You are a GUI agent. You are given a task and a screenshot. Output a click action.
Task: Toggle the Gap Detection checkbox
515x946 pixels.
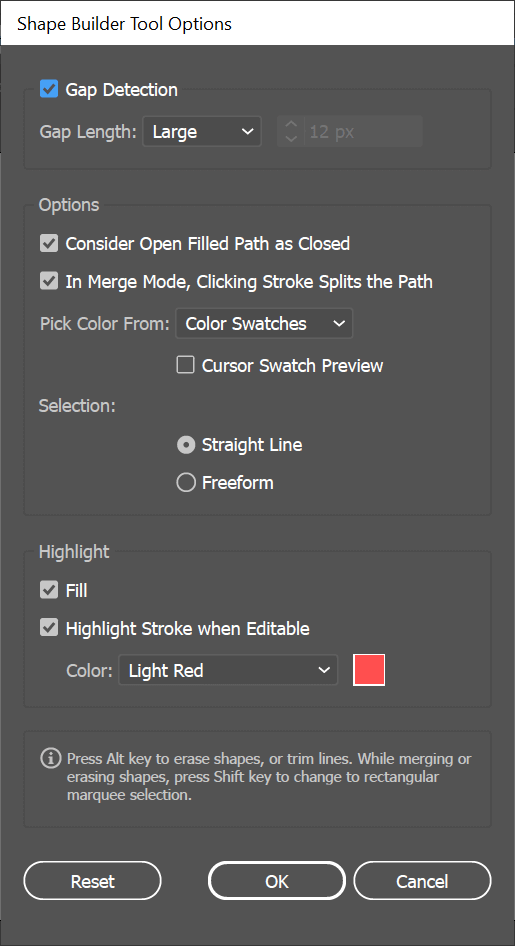coord(49,89)
